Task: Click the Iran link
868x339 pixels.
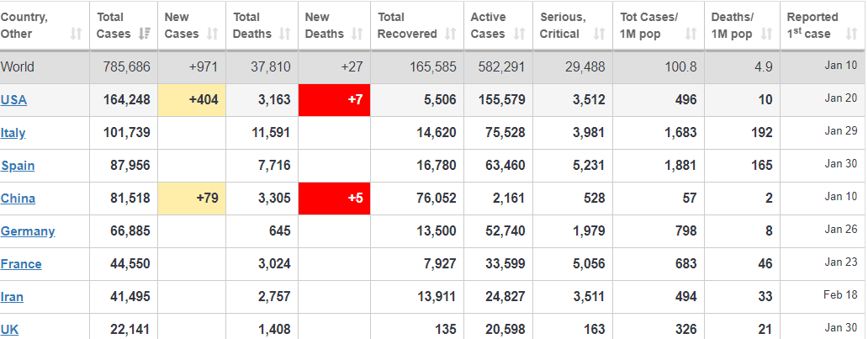Action: [x=12, y=297]
